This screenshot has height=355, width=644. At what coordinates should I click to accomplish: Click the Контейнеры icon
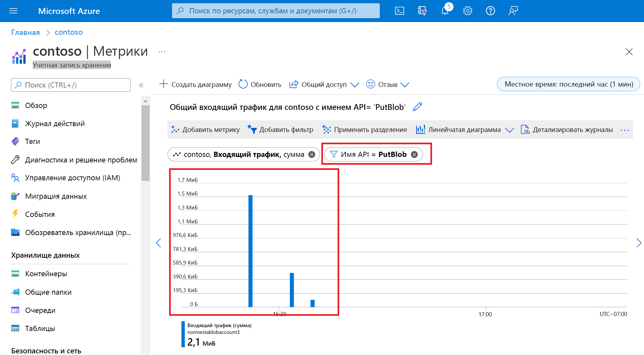pos(15,274)
